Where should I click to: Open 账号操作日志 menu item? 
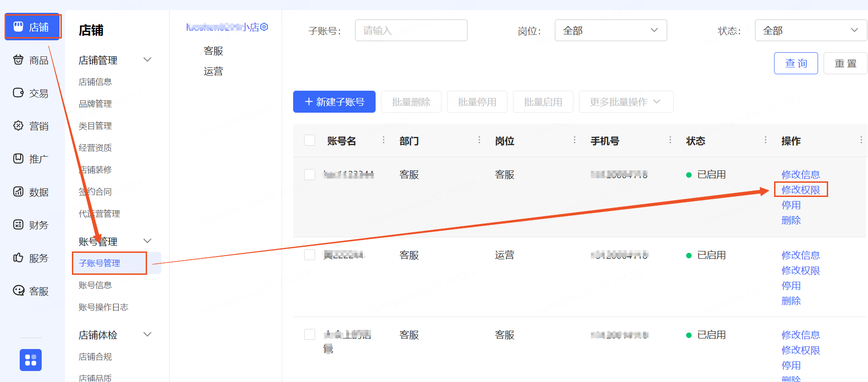104,307
